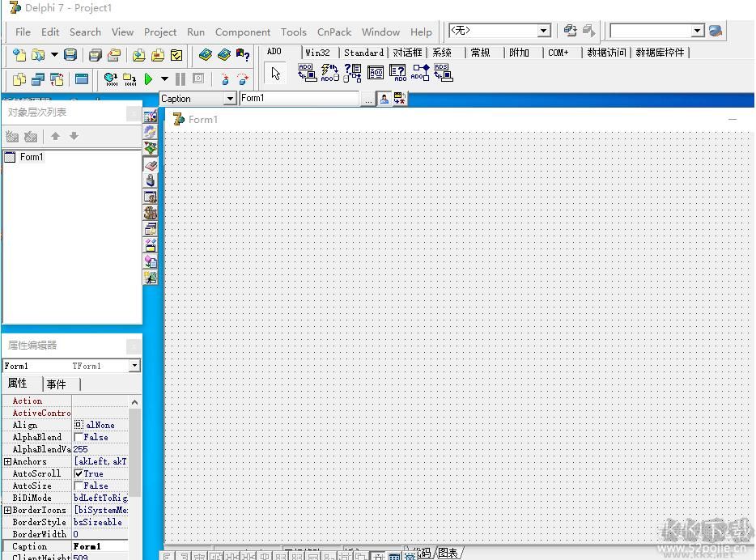
Task: Open the Caption property dropdown
Action: coord(229,99)
